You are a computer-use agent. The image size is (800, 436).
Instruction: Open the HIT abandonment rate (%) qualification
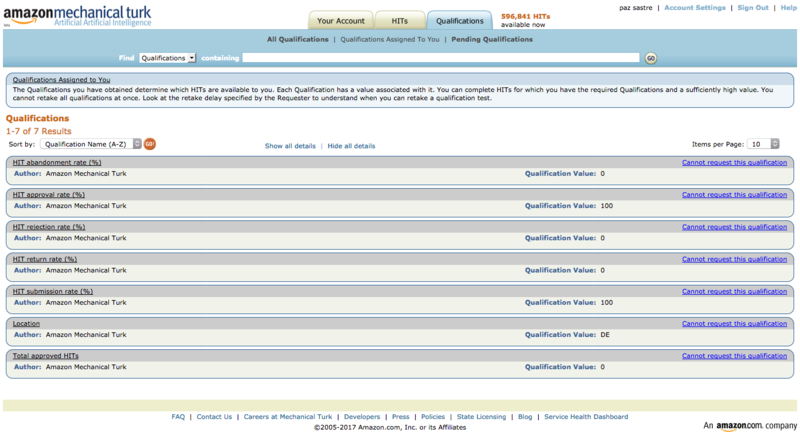coord(57,163)
